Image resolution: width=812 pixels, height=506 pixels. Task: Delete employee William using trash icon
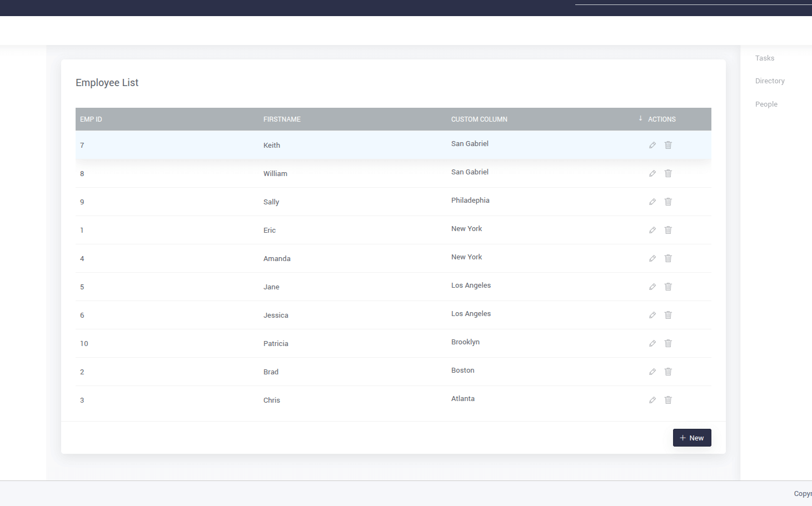pyautogui.click(x=668, y=173)
